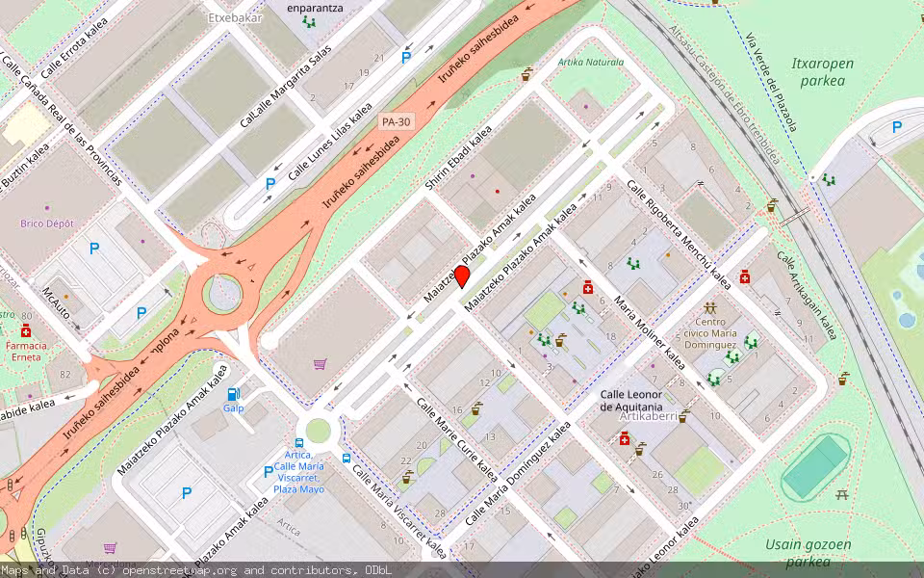
Task: Click the Artika Naturala label
Action: 591,63
